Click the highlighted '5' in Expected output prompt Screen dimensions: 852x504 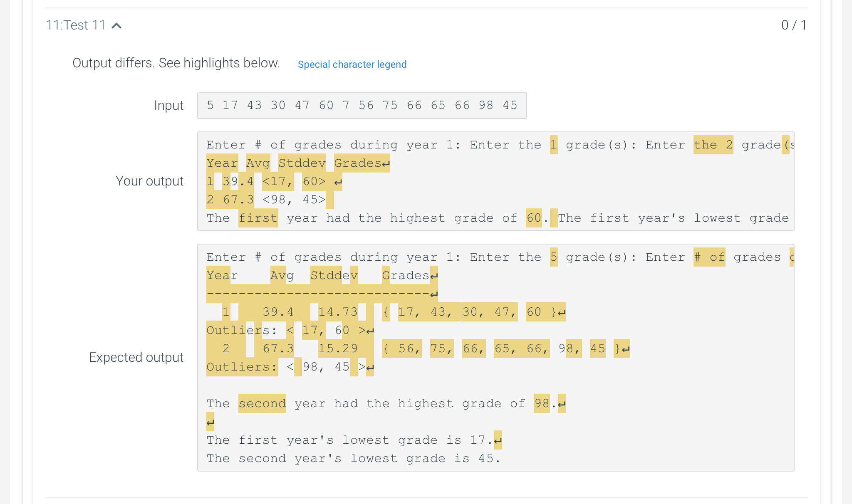click(554, 257)
